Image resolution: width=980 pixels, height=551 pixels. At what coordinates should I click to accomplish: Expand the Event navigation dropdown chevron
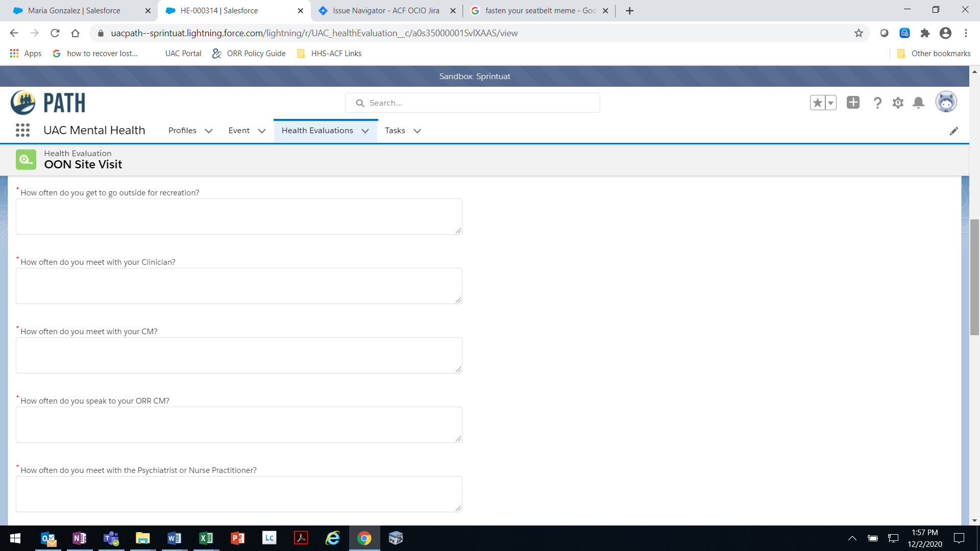tap(262, 131)
